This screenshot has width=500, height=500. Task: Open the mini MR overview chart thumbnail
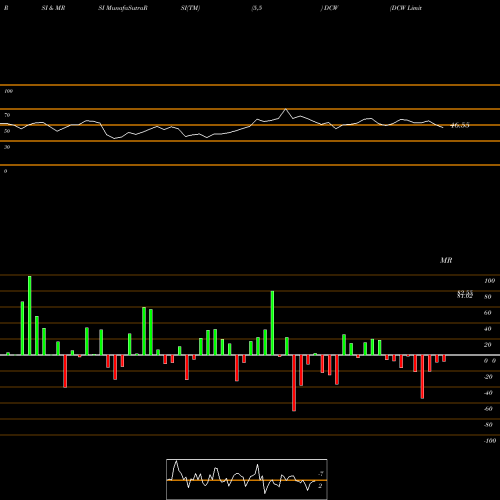[247, 479]
